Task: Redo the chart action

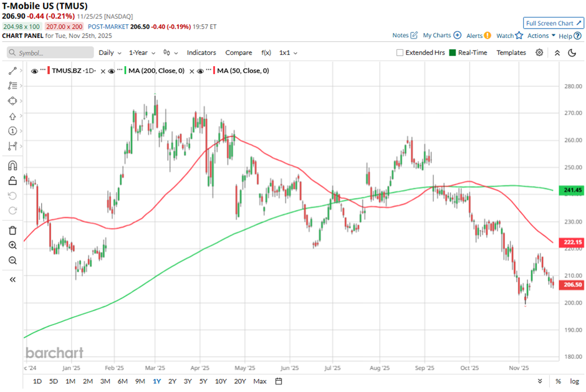Action: pos(12,211)
